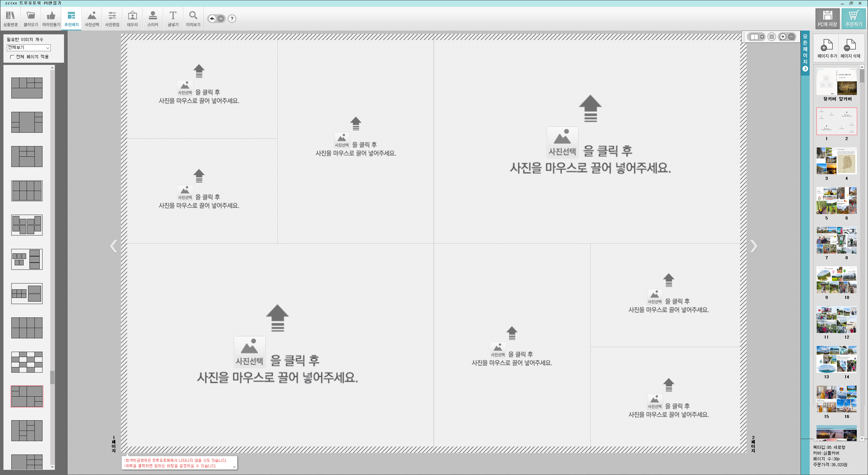The width and height of the screenshot is (868, 475).
Task: Select the 글넣기 text tool
Action: click(173, 19)
